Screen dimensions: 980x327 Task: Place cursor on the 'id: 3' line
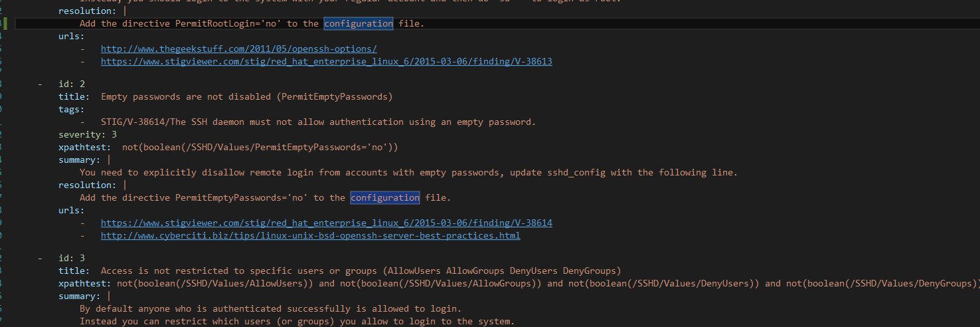pyautogui.click(x=72, y=258)
